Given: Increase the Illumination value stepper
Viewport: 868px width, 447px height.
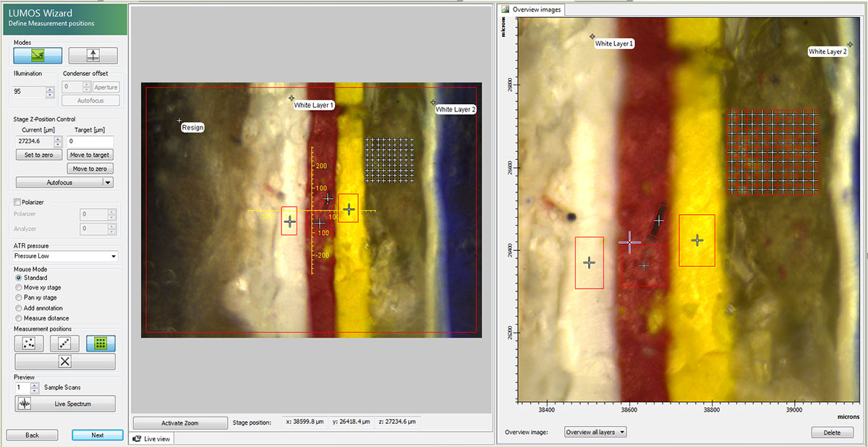Looking at the screenshot, I should [50, 89].
